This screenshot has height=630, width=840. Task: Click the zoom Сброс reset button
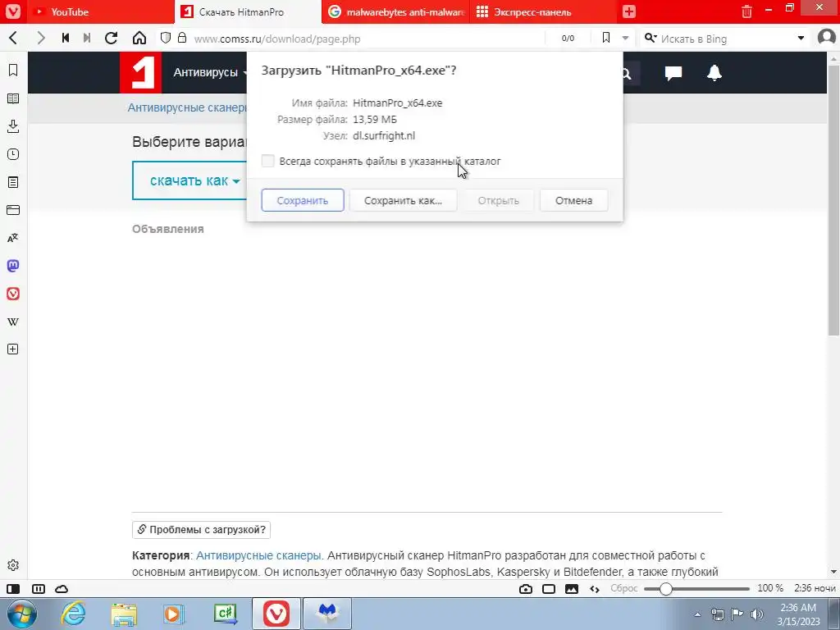tap(624, 588)
